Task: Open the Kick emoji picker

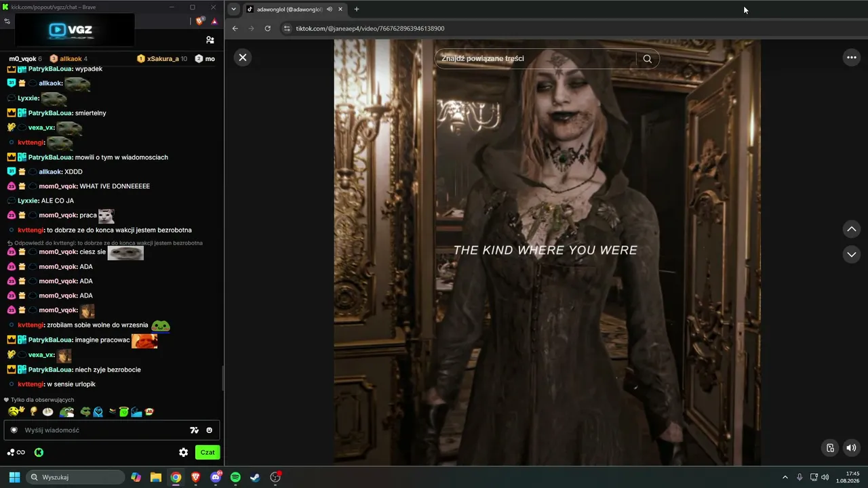Action: coord(210,430)
